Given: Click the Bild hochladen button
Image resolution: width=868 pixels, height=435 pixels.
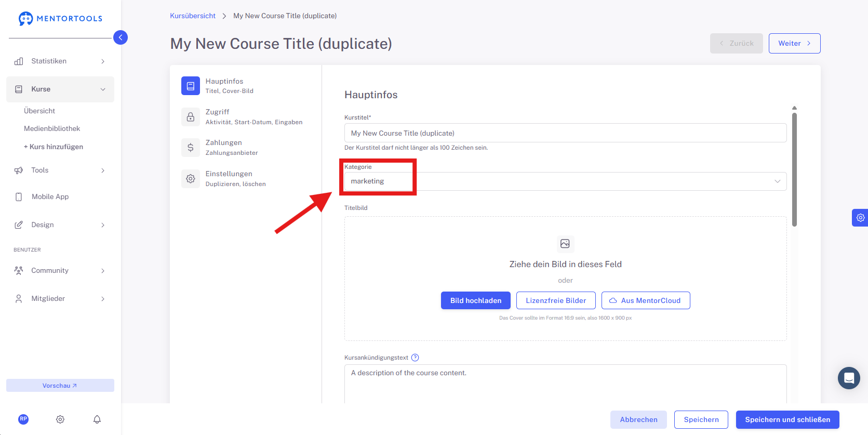Looking at the screenshot, I should [x=476, y=300].
